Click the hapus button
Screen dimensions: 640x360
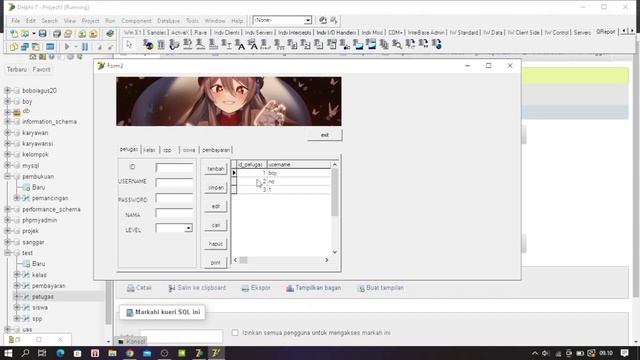(x=216, y=244)
